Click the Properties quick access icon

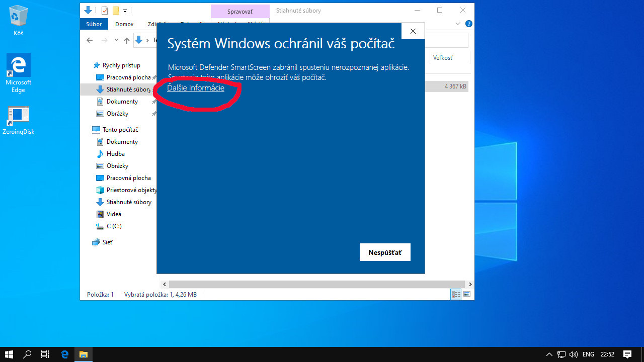tap(105, 10)
